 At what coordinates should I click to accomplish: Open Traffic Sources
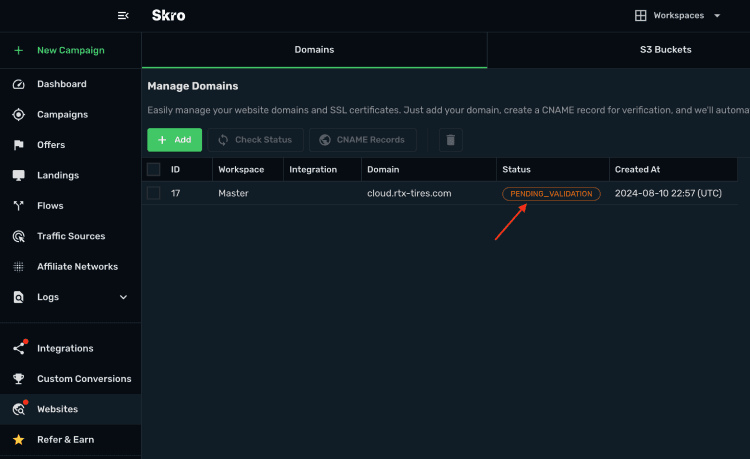point(71,236)
